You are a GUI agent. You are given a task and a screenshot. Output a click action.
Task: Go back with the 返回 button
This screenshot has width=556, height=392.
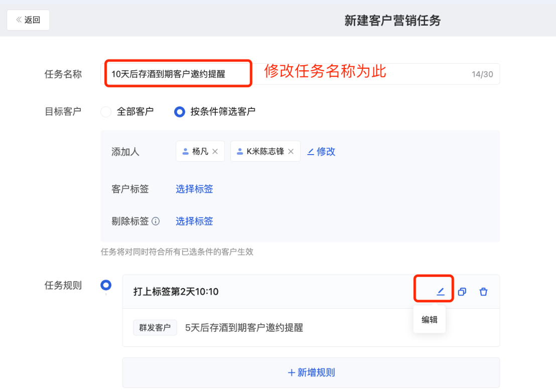coord(28,20)
